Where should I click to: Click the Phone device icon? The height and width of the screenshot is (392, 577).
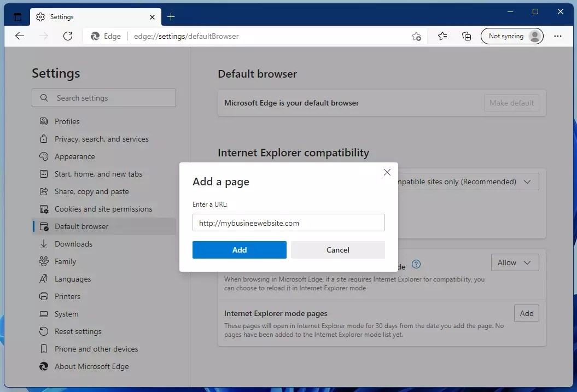(x=44, y=349)
